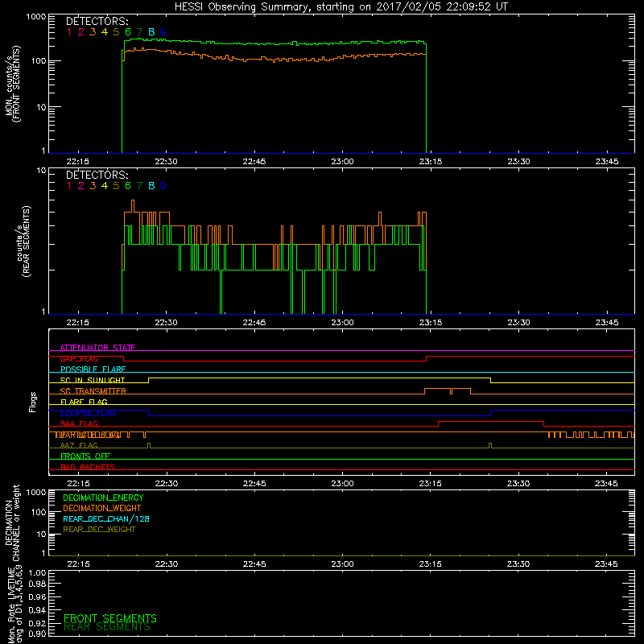
Task: Click the REAR_DEC_WEIGHT legend label
Action: [x=99, y=530]
